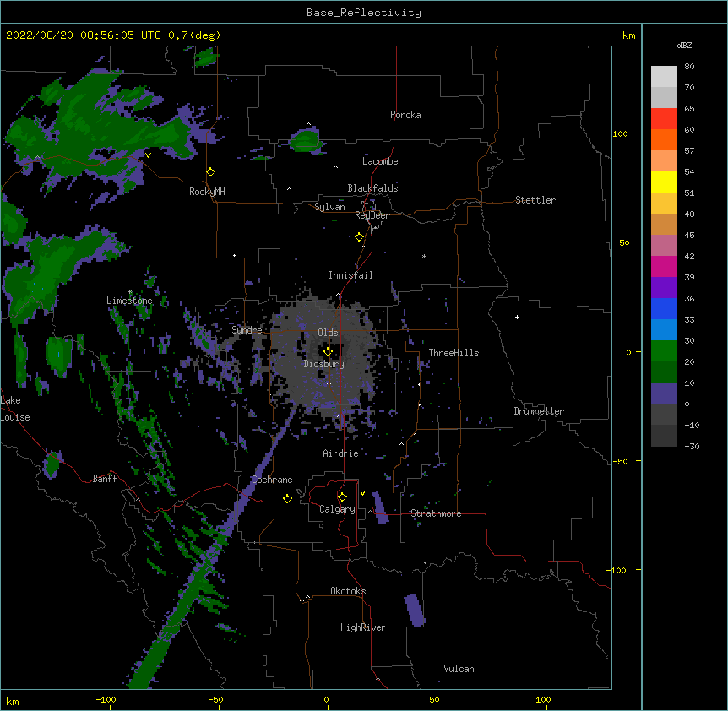Select the 45 dBZ brown legend swatch
Image resolution: width=728 pixels, height=711 pixels.
[664, 224]
